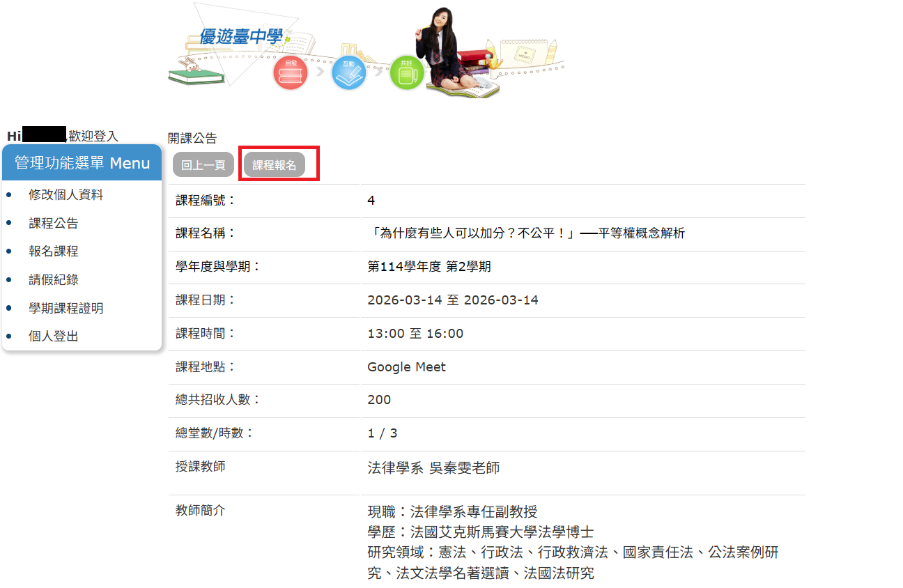The height and width of the screenshot is (588, 903).
Task: Select the 課程時間 label
Action: [x=206, y=334]
